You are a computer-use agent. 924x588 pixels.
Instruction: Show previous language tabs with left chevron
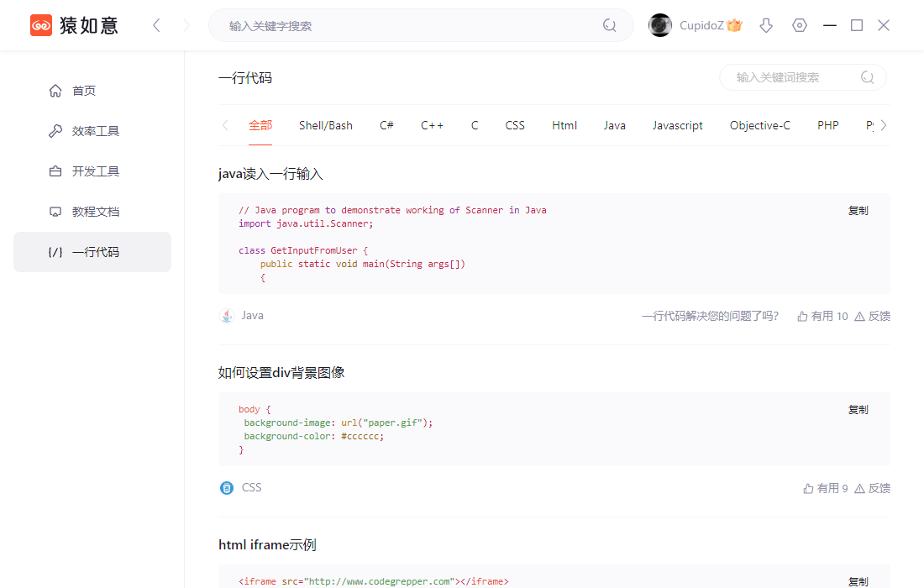[x=225, y=125]
